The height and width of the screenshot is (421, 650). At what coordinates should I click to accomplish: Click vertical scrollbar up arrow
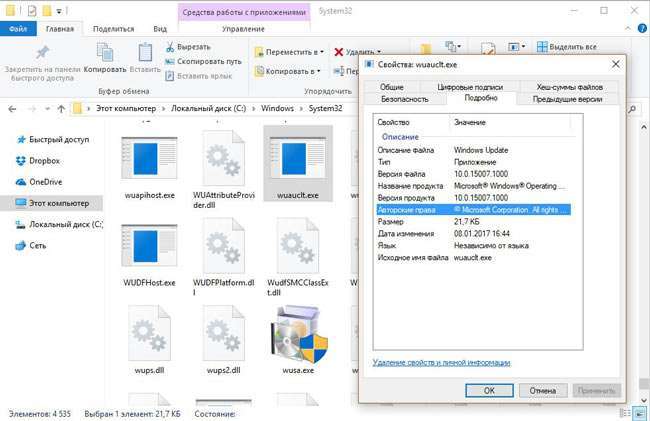click(x=644, y=127)
